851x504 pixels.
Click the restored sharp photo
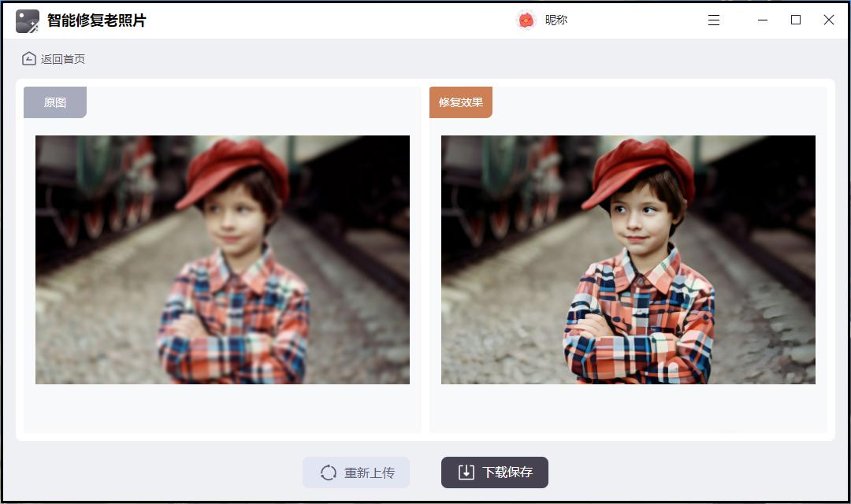click(628, 260)
